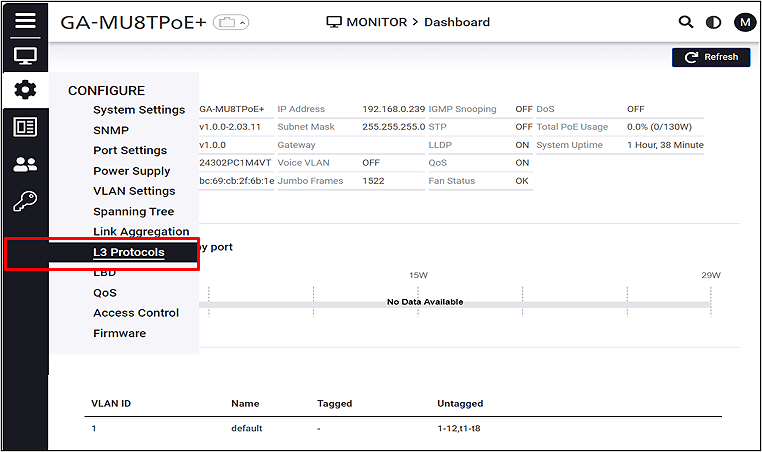Viewport: 762px width, 452px height.
Task: Open the Configure gear icon in sidebar
Action: (25, 90)
